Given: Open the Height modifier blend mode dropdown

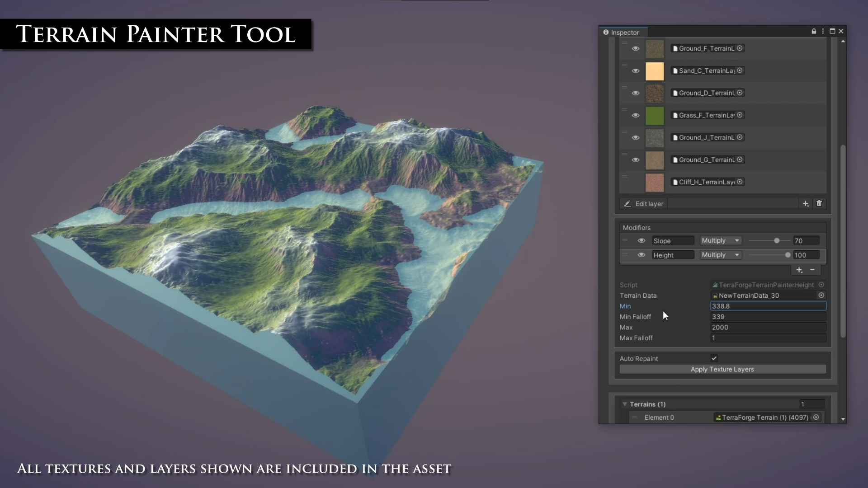Looking at the screenshot, I should coord(721,255).
